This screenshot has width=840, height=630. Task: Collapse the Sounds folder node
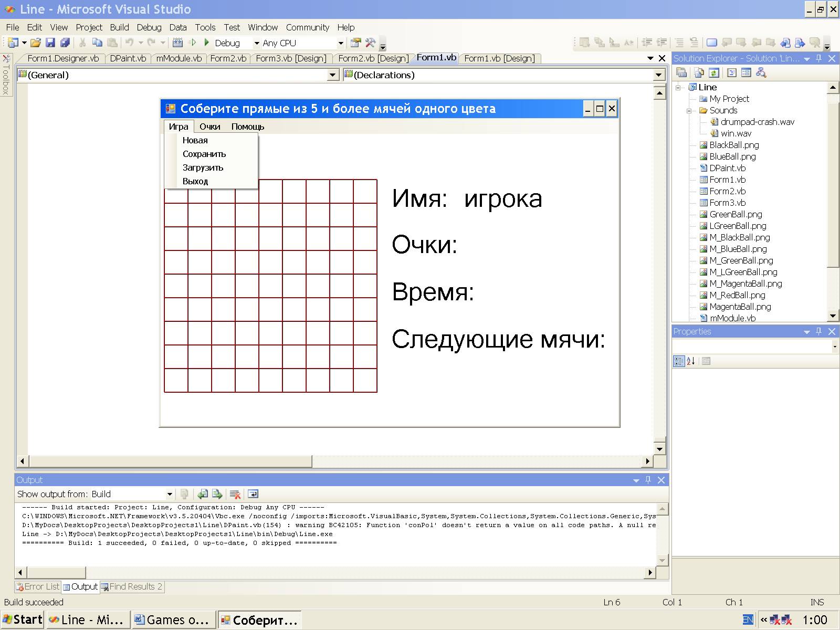click(x=689, y=110)
